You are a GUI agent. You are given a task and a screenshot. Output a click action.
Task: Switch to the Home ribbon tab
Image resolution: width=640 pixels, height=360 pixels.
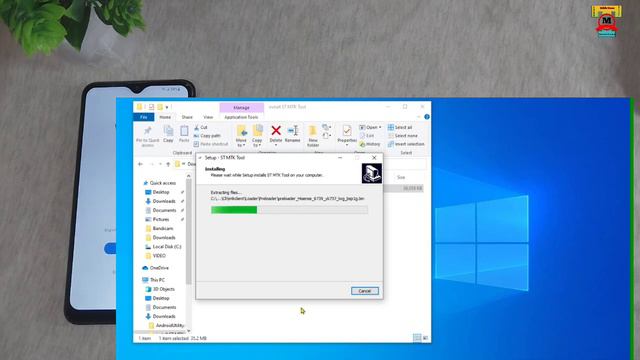tap(165, 117)
